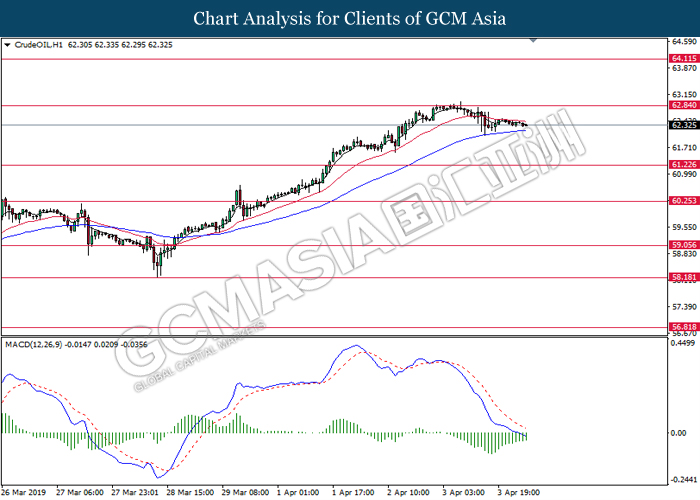Click the 28 Mar 15:00 time label
Screen dimensions: 700x500
point(190,492)
